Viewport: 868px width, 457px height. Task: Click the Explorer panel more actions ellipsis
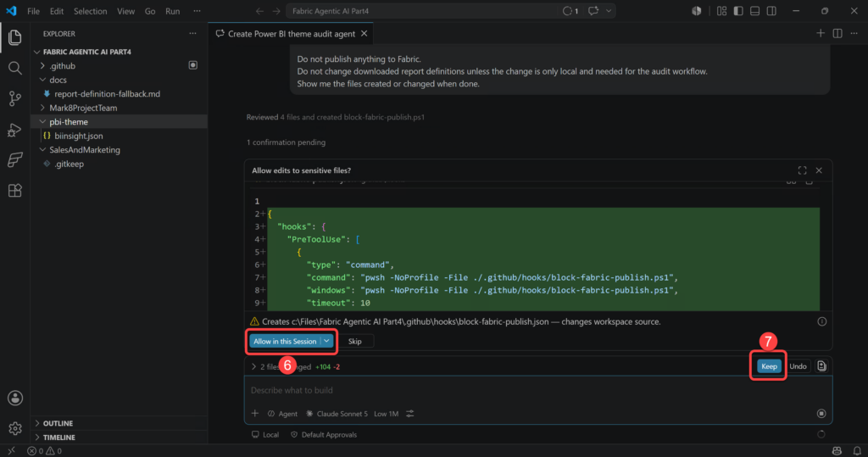point(192,33)
